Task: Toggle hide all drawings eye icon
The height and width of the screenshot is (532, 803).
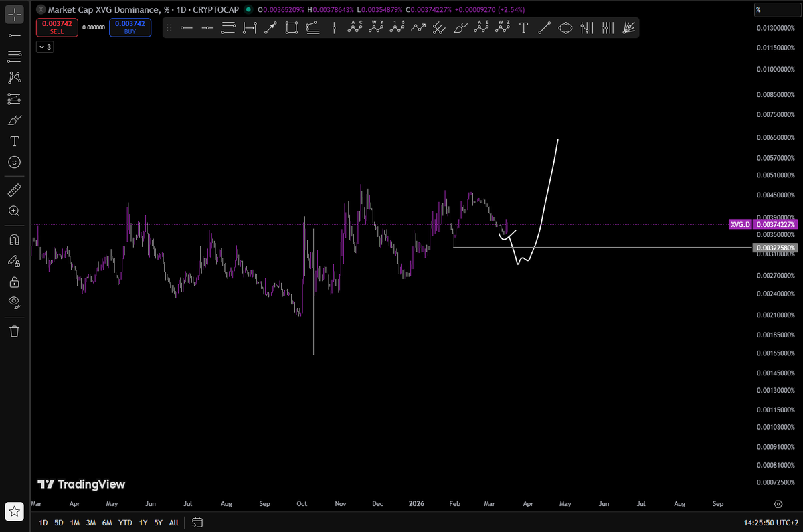Action: pyautogui.click(x=14, y=303)
